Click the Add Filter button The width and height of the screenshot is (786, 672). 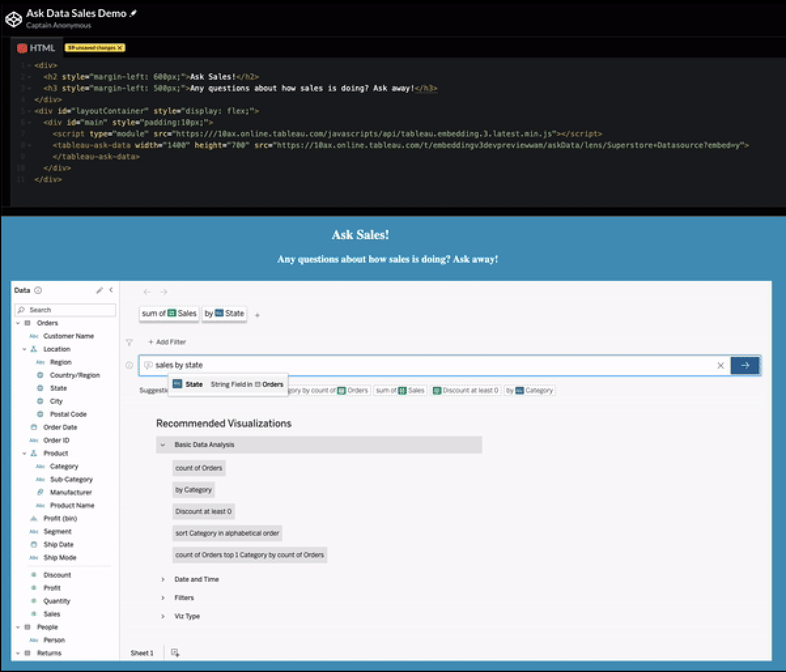(167, 342)
